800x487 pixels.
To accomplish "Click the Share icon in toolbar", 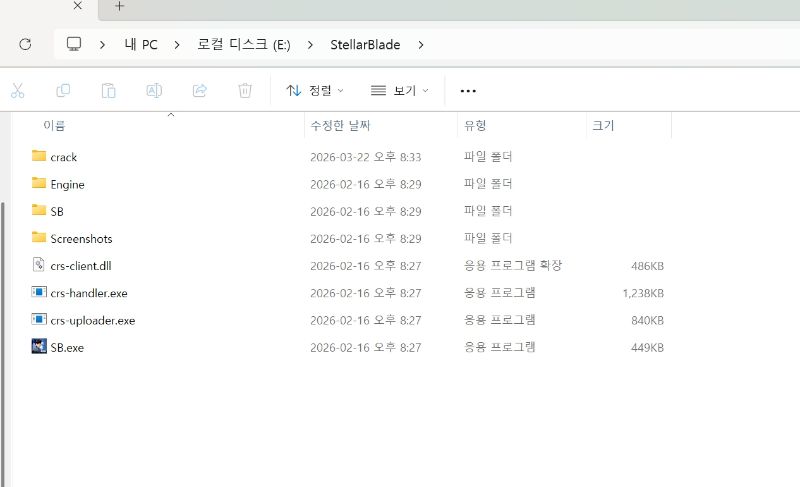I will tap(199, 90).
